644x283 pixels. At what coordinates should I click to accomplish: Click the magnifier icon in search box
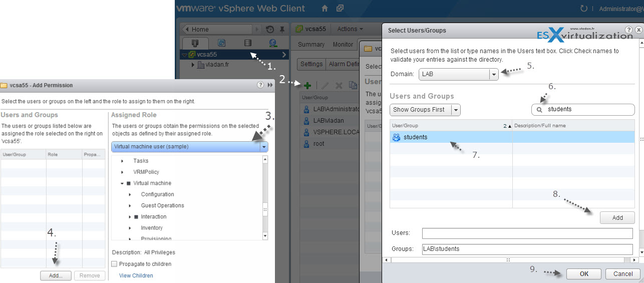540,109
